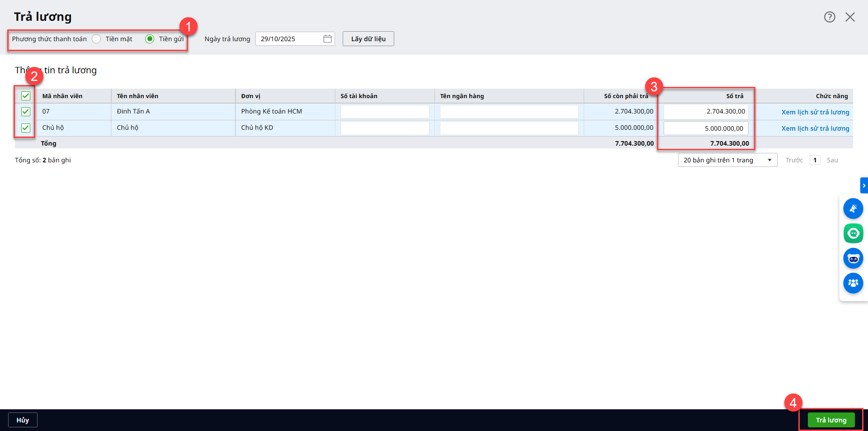Select Tiền mặt payment method
868x431 pixels.
pyautogui.click(x=96, y=39)
